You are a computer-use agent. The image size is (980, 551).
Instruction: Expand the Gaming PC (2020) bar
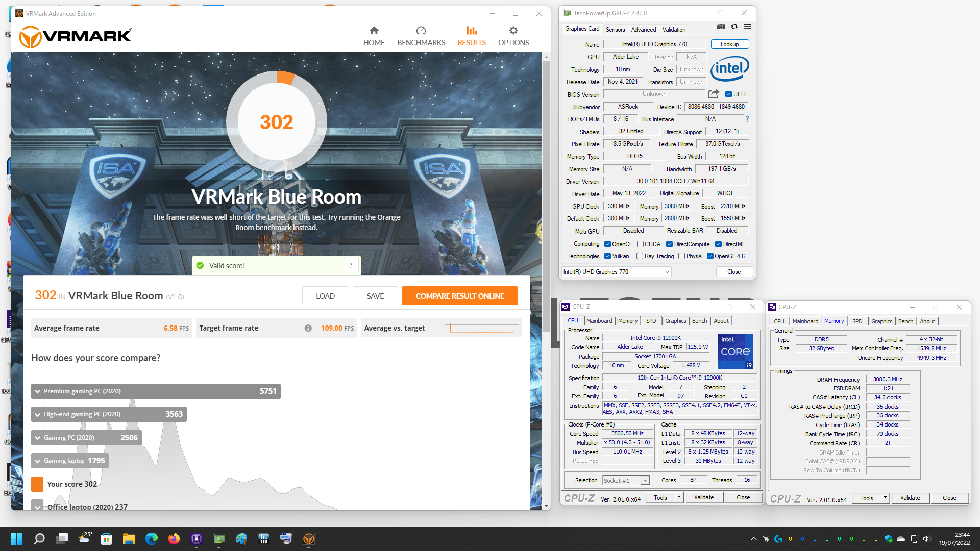click(x=86, y=438)
